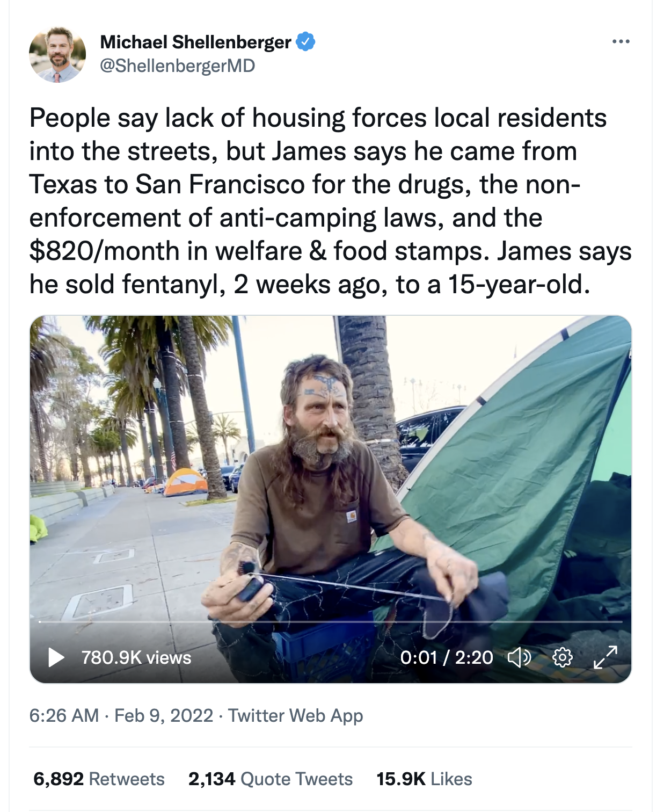The width and height of the screenshot is (671, 812).
Task: Show the 15.9K Likes list
Action: (424, 779)
